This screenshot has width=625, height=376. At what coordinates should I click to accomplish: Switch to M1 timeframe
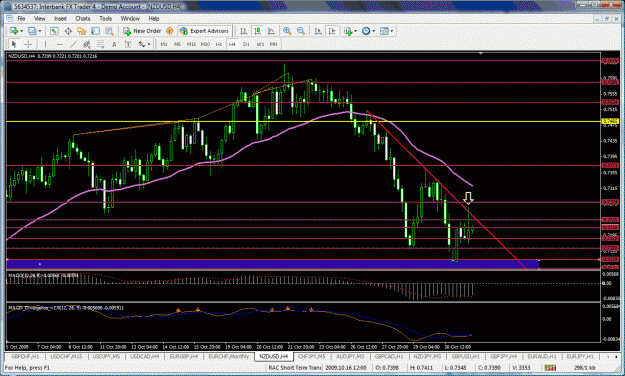tap(164, 44)
